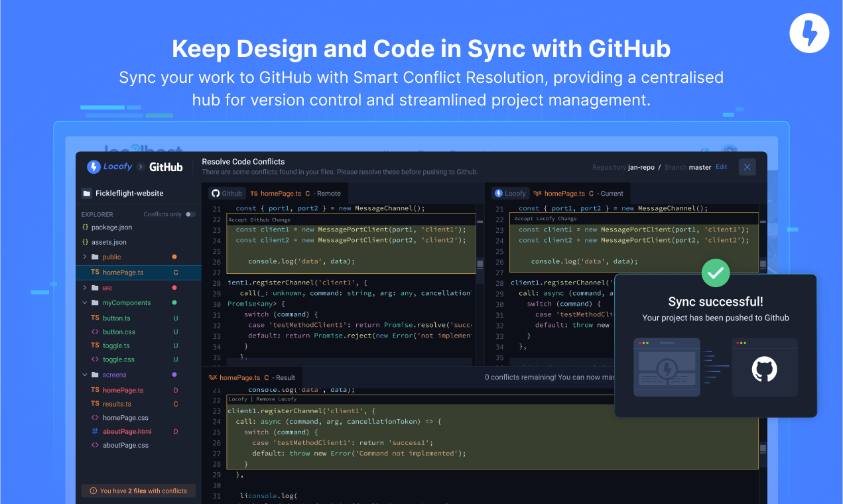
Task: Click braces icon beside assets.json
Action: point(85,242)
